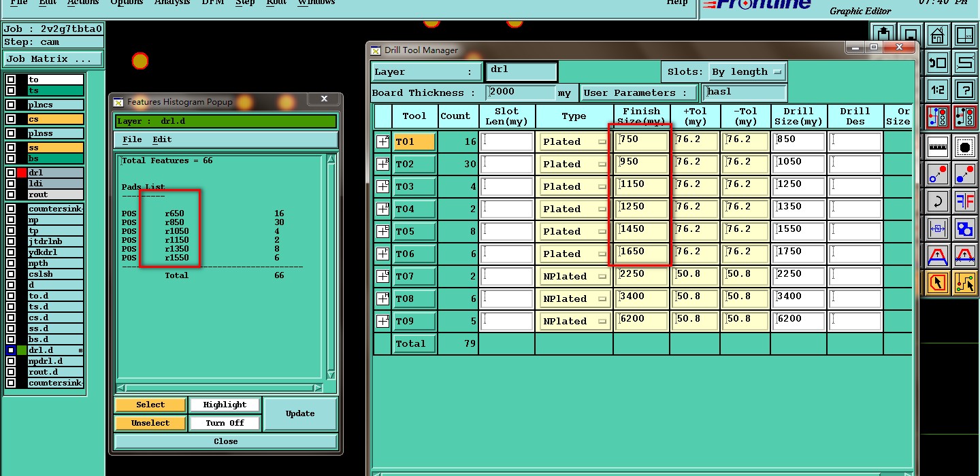Open the NPlated Type dropdown for T07

(x=574, y=276)
